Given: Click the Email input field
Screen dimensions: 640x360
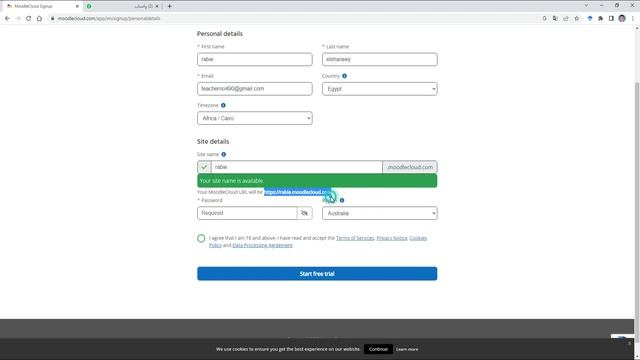Looking at the screenshot, I should (x=255, y=89).
